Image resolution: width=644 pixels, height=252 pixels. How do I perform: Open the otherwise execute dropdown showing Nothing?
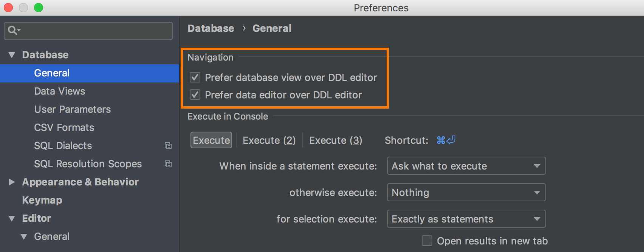(466, 193)
